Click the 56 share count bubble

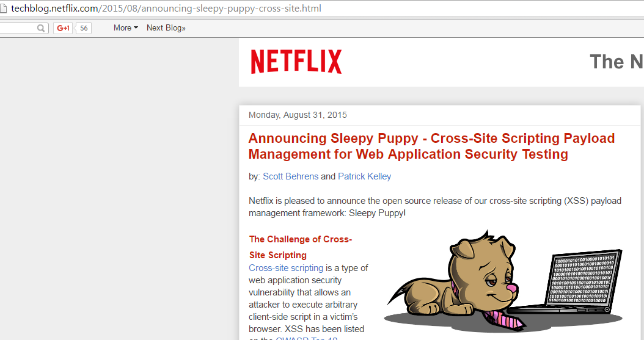[x=83, y=28]
